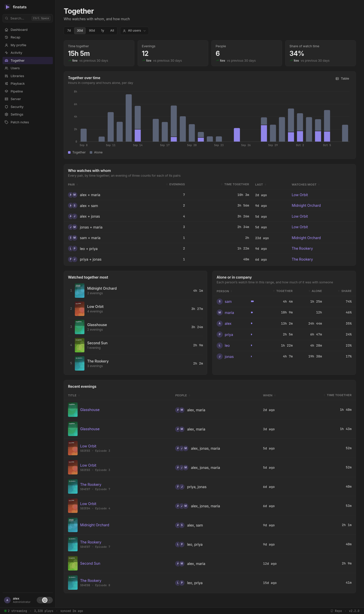
Task: Select the 90d time range
Action: 92,31
